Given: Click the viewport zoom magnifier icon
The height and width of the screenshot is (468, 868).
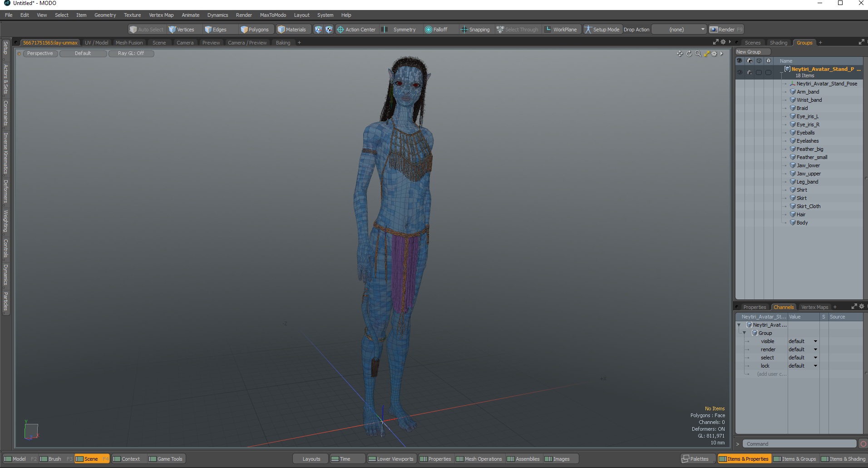Looking at the screenshot, I should 698,54.
